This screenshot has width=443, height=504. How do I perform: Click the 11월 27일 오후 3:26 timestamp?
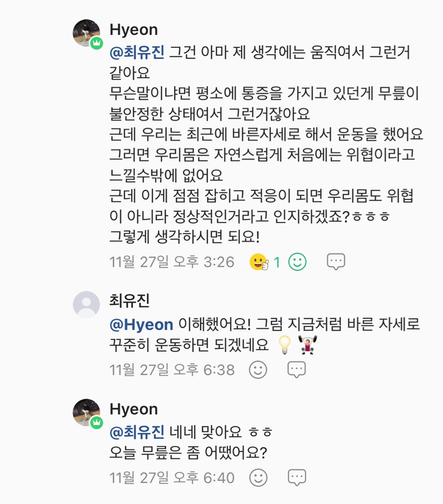pyautogui.click(x=172, y=262)
